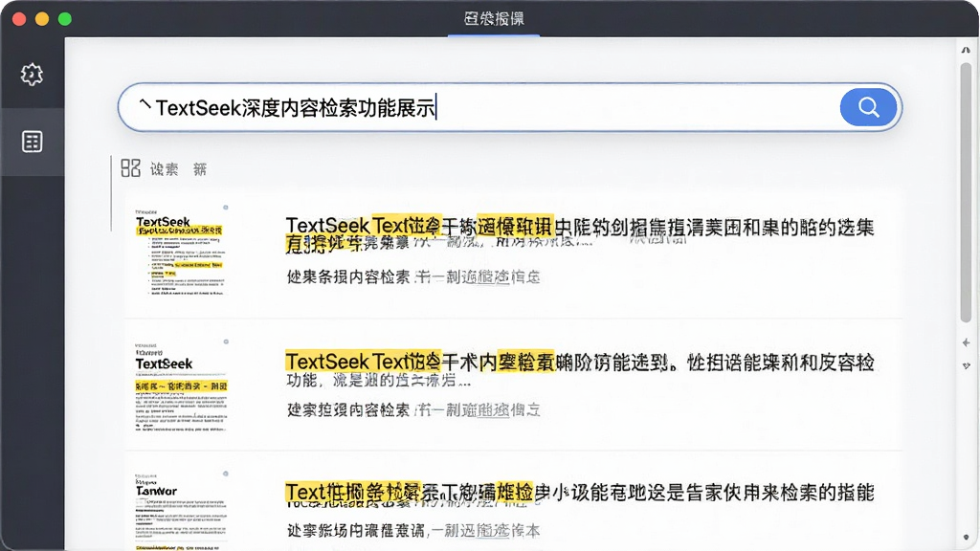
Task: Click the first filter label beside grid icon
Action: coord(165,169)
